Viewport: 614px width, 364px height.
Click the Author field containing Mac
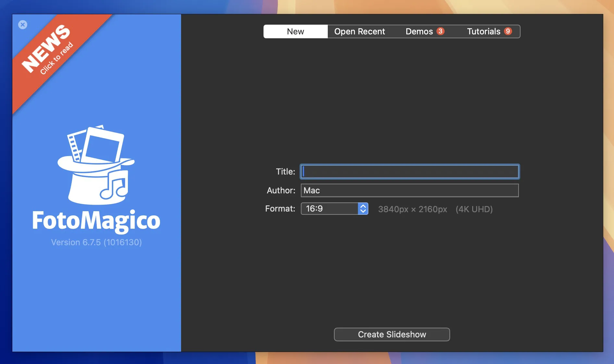coord(410,190)
